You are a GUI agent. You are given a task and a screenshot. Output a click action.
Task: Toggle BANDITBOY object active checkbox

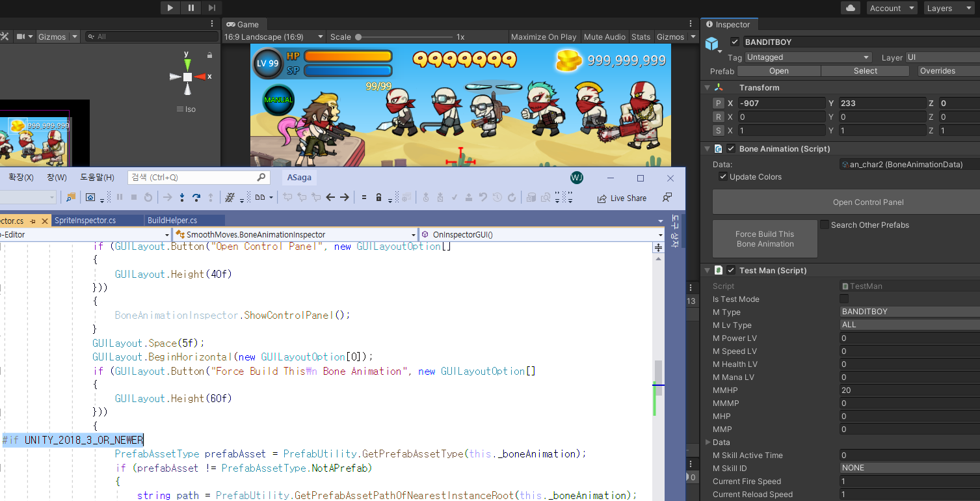pos(735,42)
